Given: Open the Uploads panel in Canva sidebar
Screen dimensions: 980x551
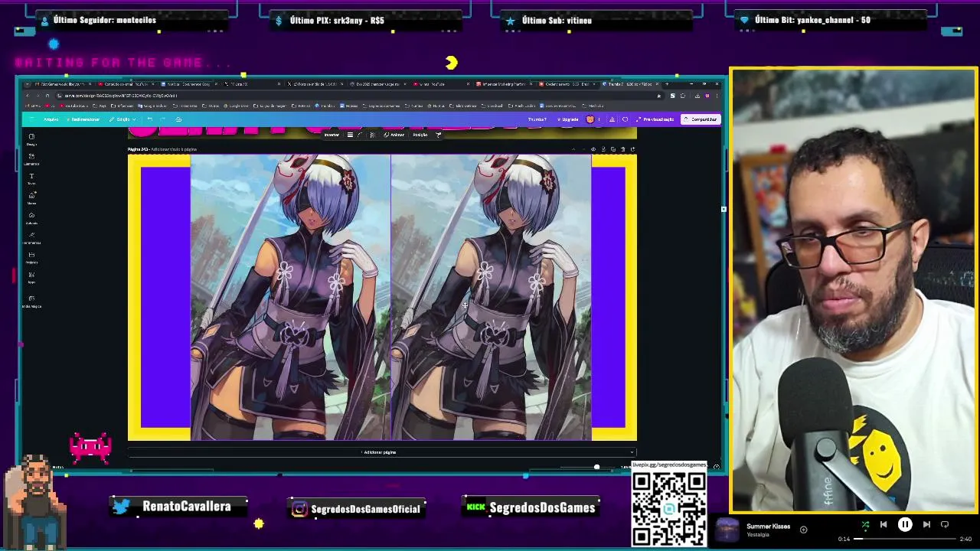Looking at the screenshot, I should click(x=31, y=219).
